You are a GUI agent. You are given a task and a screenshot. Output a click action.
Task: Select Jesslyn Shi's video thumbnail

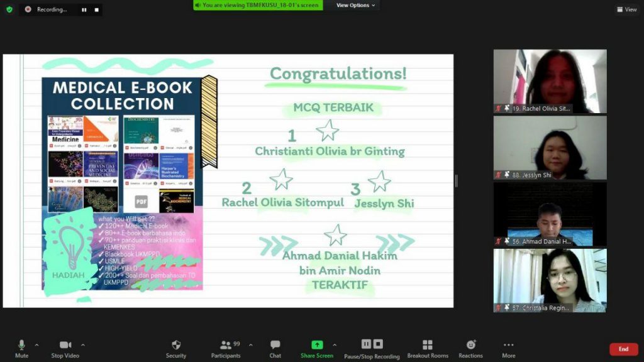(x=550, y=148)
